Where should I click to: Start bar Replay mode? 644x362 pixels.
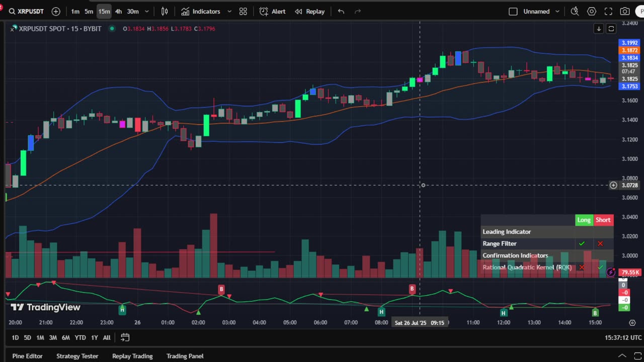coord(309,11)
